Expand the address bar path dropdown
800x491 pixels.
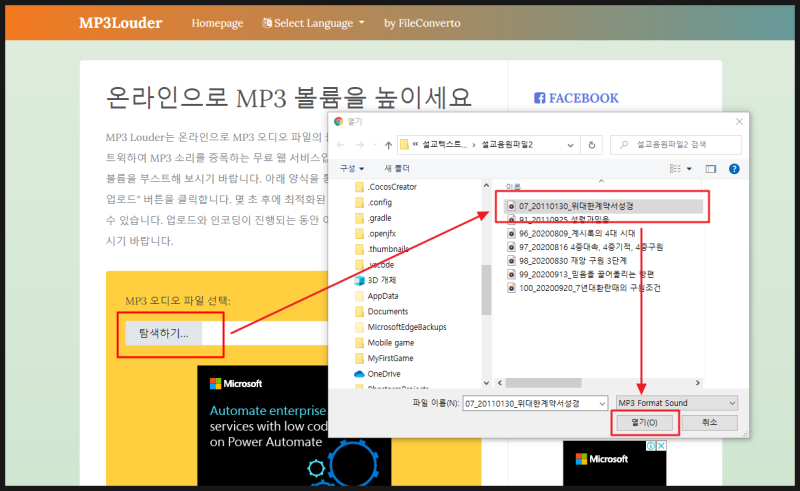click(570, 145)
